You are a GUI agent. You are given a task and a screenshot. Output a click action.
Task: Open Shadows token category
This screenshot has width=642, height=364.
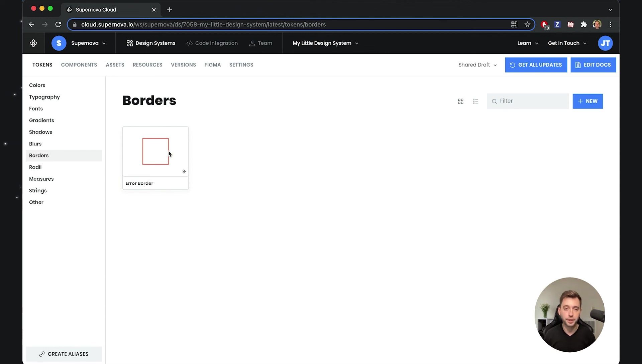(x=64, y=132)
